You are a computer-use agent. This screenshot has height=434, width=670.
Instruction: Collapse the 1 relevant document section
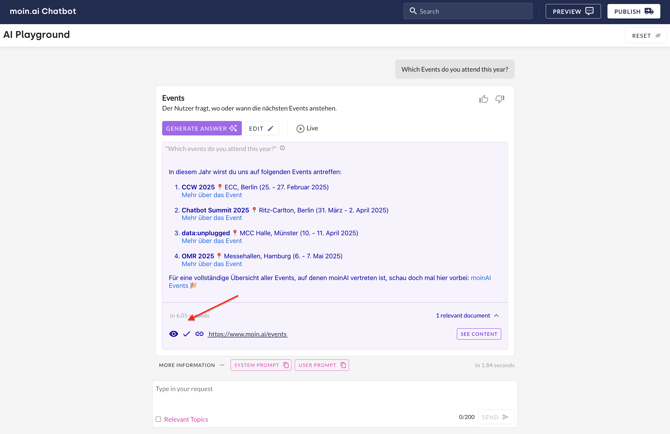pos(496,316)
